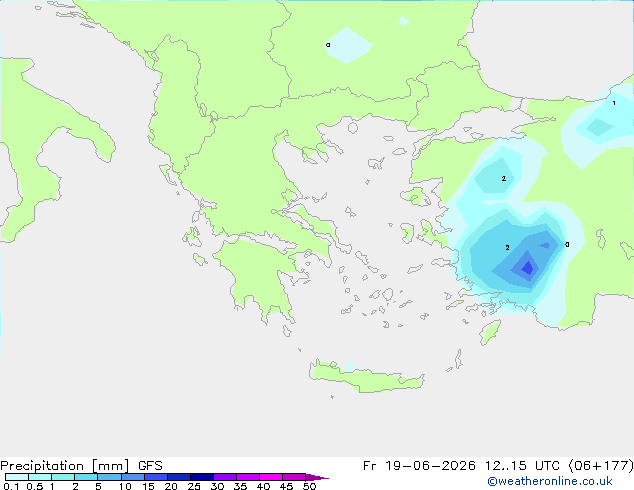Pick the 0.5 mm legend color swatch
The width and height of the screenshot is (634, 490).
tap(40, 477)
